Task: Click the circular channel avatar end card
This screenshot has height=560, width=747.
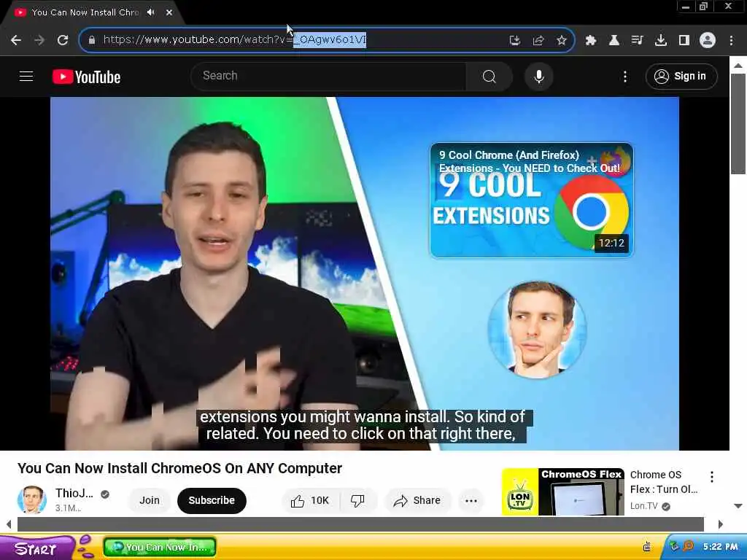Action: point(537,329)
